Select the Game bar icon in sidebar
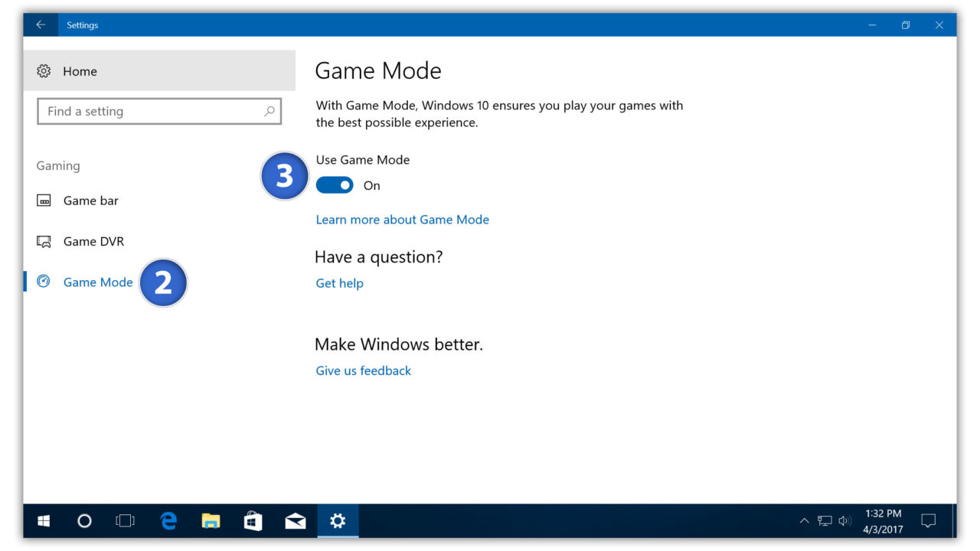The image size is (980, 551). pyautogui.click(x=44, y=201)
